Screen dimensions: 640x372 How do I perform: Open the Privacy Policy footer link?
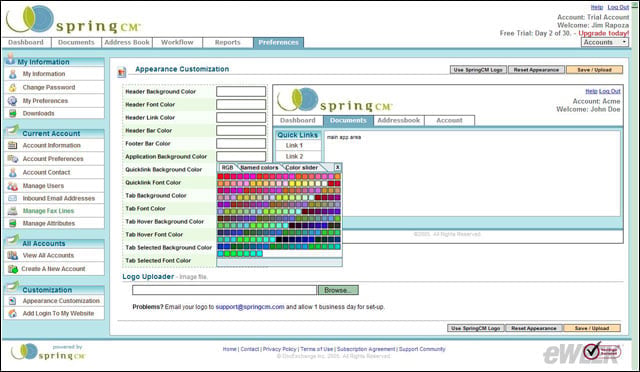pos(279,349)
